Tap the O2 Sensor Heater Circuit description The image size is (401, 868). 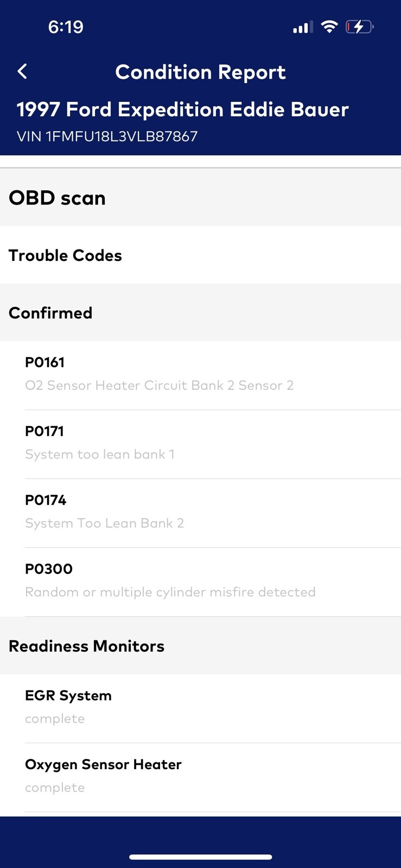[x=159, y=386]
